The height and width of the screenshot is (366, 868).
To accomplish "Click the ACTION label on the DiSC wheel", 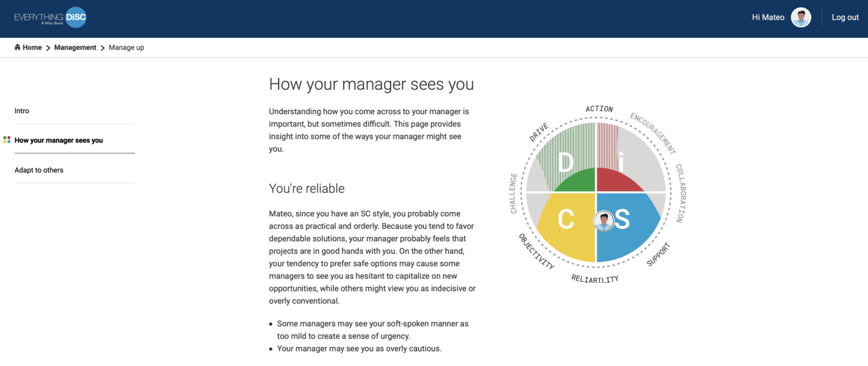I will [x=598, y=108].
